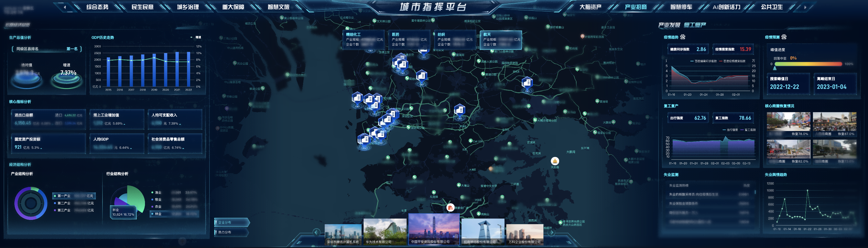
Task: Select the 航天 industry card
Action: point(501,40)
